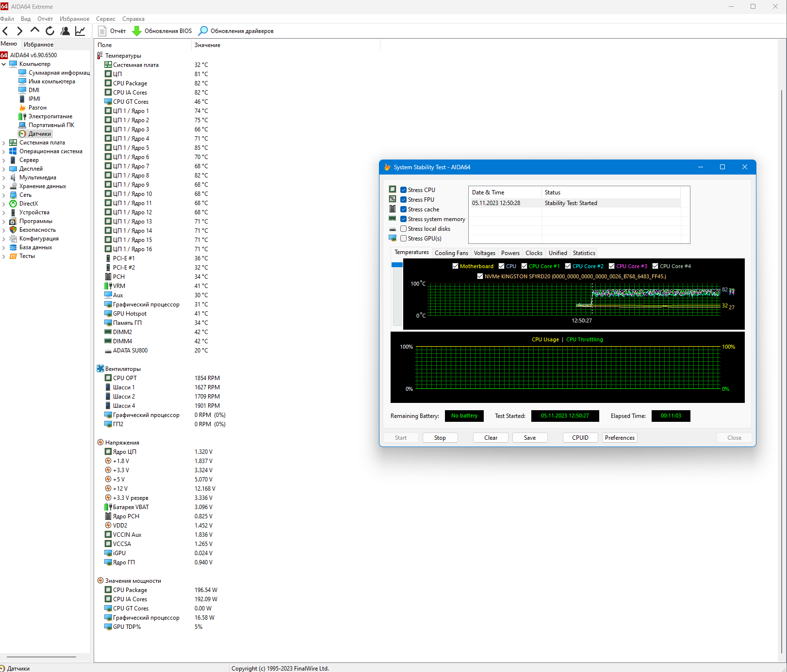The height and width of the screenshot is (672, 787).
Task: Click the DirectX icon in sidebar
Action: tap(13, 204)
